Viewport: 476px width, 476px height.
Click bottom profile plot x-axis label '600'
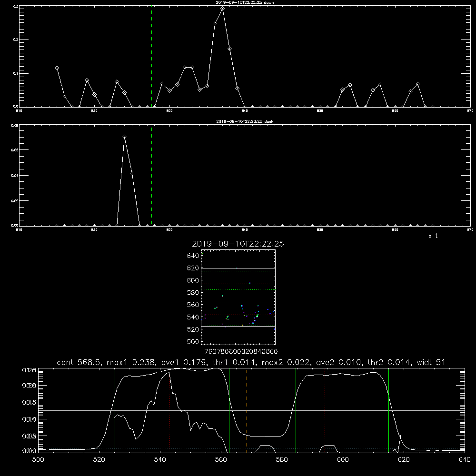point(343,460)
